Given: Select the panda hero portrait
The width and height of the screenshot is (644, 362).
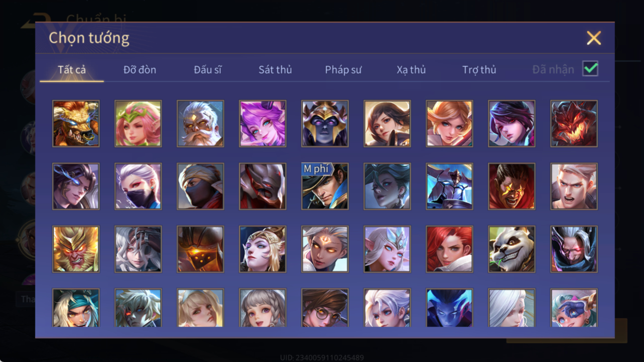Looking at the screenshot, I should click(512, 249).
